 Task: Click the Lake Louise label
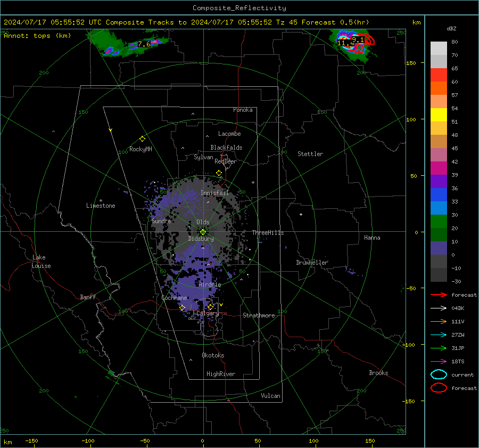(41, 262)
